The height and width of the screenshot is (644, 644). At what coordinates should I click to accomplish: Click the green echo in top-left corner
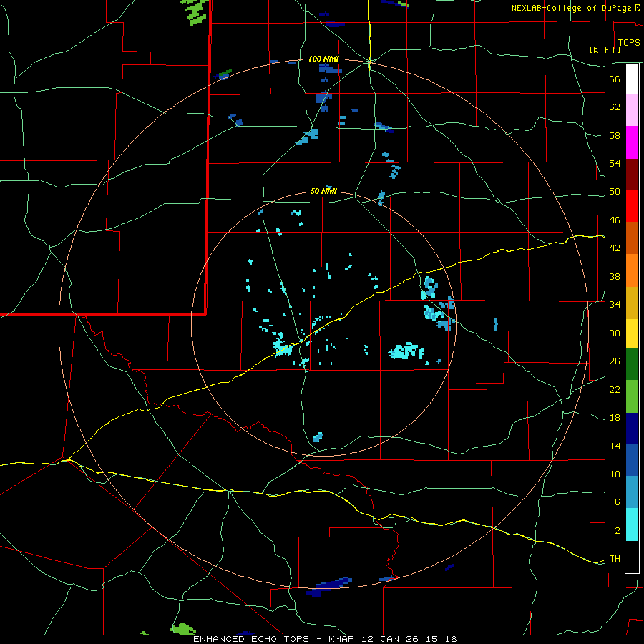point(194,11)
